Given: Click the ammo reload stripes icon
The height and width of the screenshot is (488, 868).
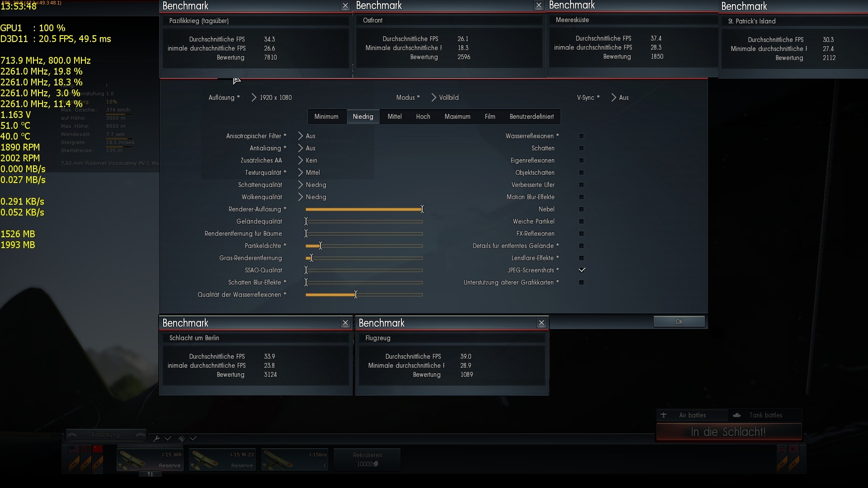Looking at the screenshot, I should 181,438.
